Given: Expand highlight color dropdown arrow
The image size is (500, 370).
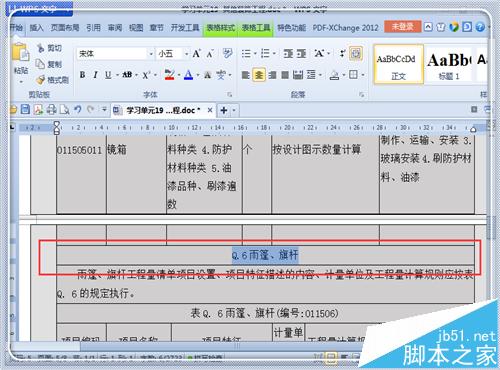Looking at the screenshot, I should click(x=179, y=75).
